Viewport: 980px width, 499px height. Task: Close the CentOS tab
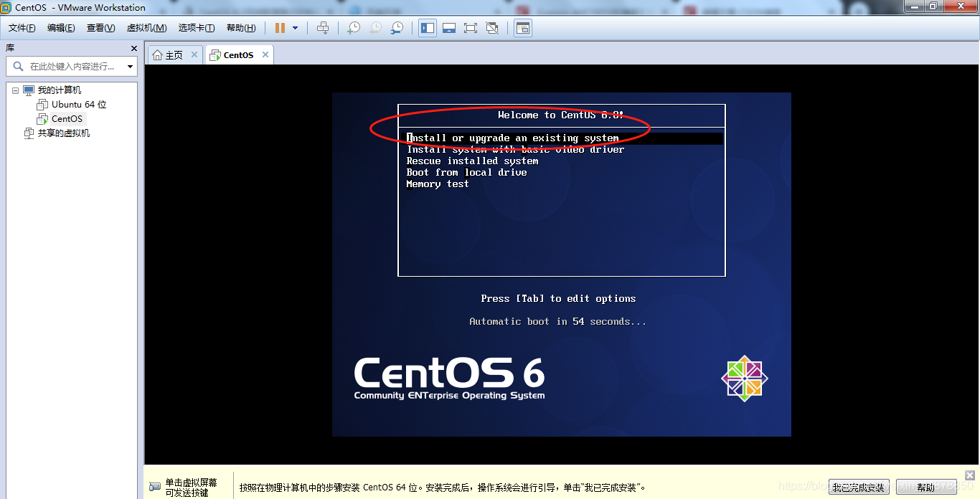pyautogui.click(x=265, y=54)
